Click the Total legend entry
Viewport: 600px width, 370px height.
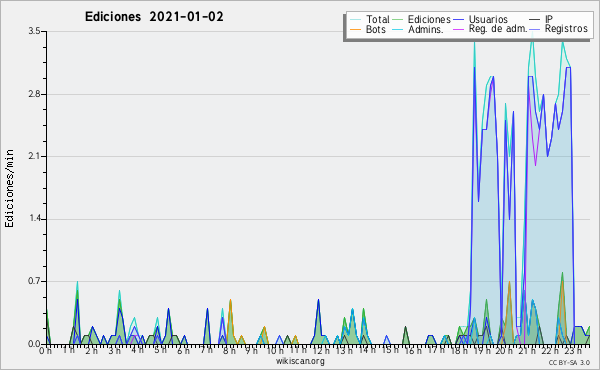click(x=370, y=19)
